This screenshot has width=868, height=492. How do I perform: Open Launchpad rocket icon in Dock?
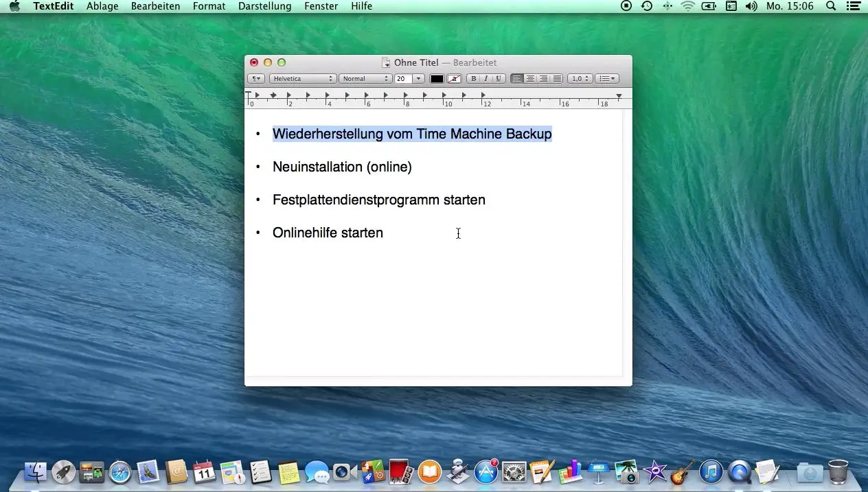click(64, 471)
